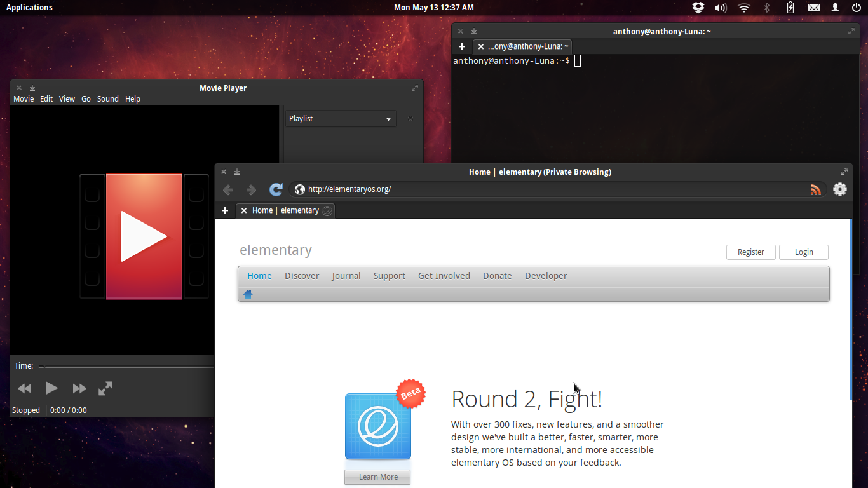This screenshot has height=488, width=868.
Task: Click the back navigation arrow in browser
Action: coord(227,189)
